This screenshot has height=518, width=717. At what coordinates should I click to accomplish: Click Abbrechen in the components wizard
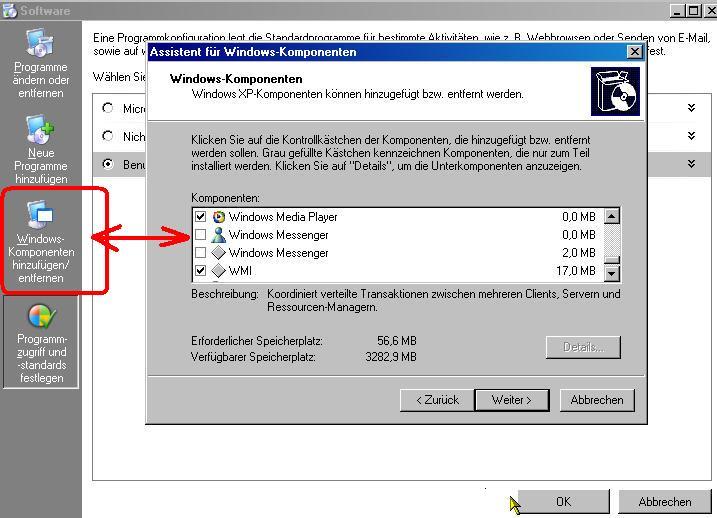click(597, 401)
